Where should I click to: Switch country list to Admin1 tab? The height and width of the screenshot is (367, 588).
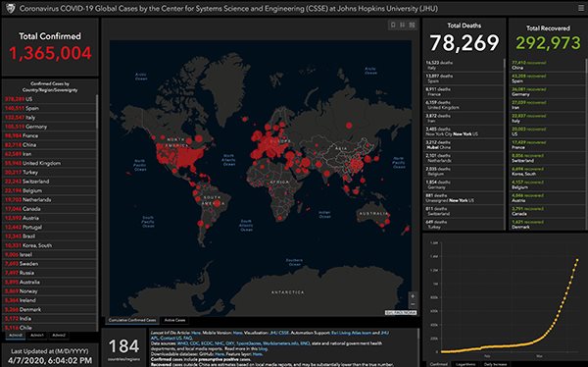tap(37, 335)
